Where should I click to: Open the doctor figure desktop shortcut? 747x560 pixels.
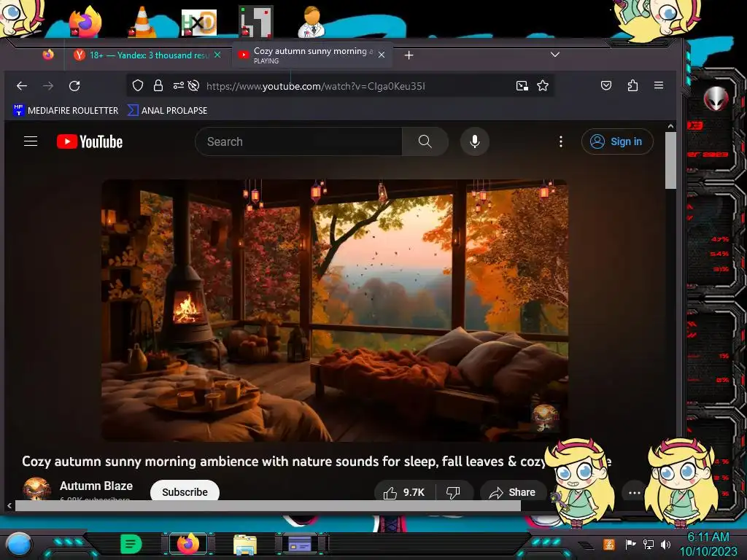click(x=311, y=22)
